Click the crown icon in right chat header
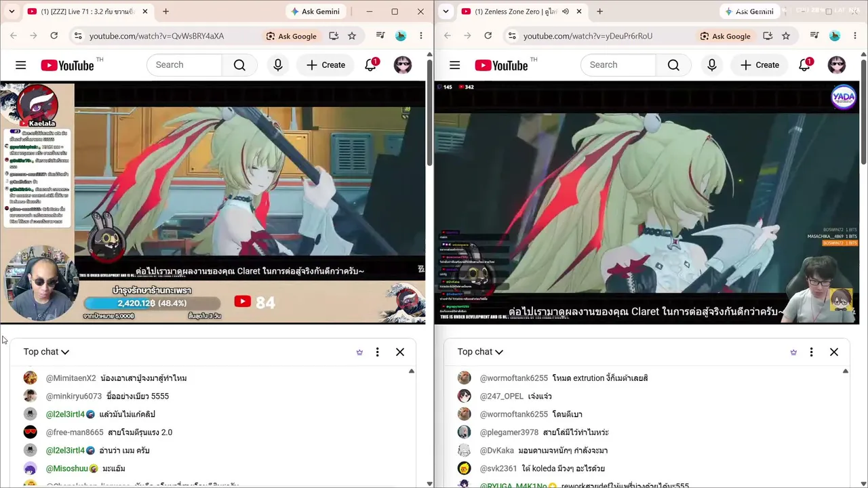Screen dimensions: 868x488 (793, 352)
